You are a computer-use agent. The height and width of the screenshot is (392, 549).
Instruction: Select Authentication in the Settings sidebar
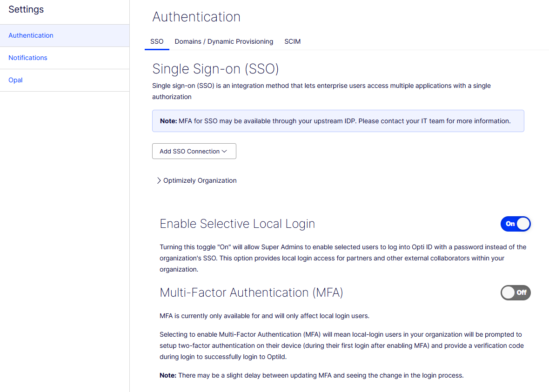pyautogui.click(x=31, y=35)
